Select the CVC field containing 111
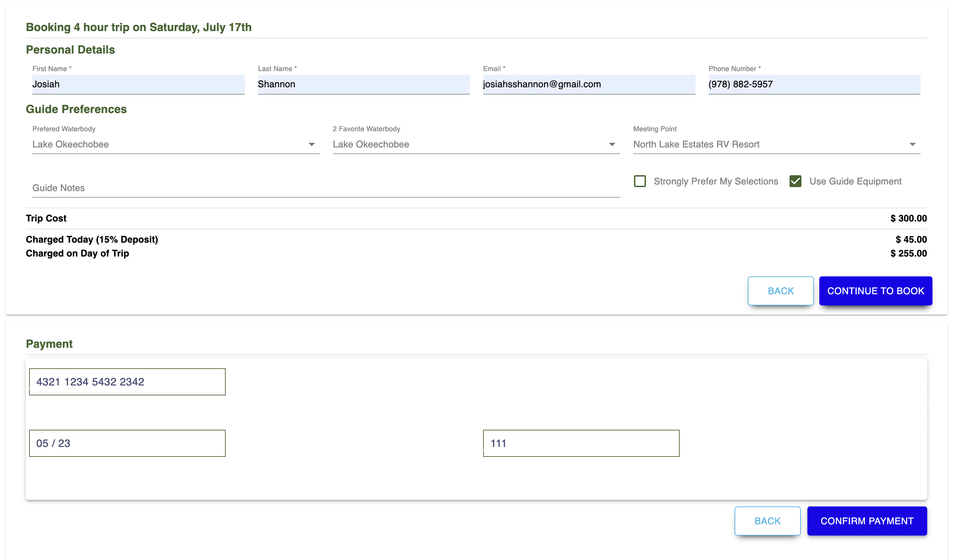953x560 pixels. [x=580, y=443]
